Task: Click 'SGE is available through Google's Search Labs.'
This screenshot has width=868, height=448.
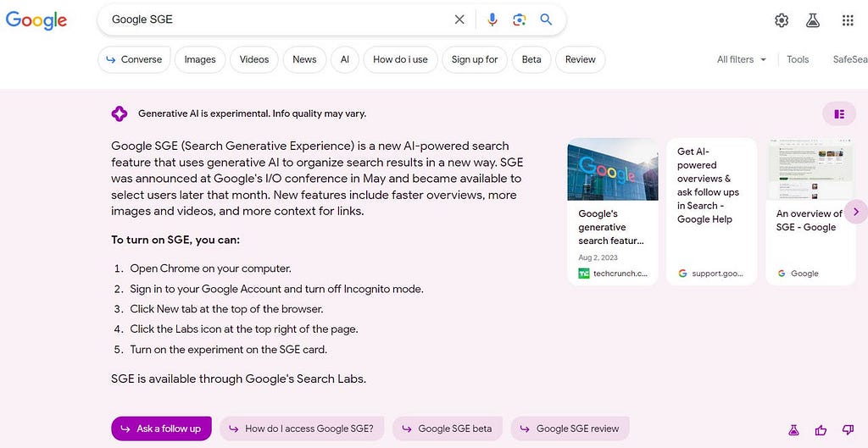Action: click(x=238, y=379)
